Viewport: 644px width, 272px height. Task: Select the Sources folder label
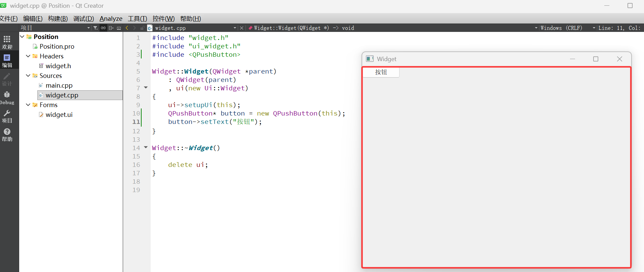pyautogui.click(x=51, y=76)
